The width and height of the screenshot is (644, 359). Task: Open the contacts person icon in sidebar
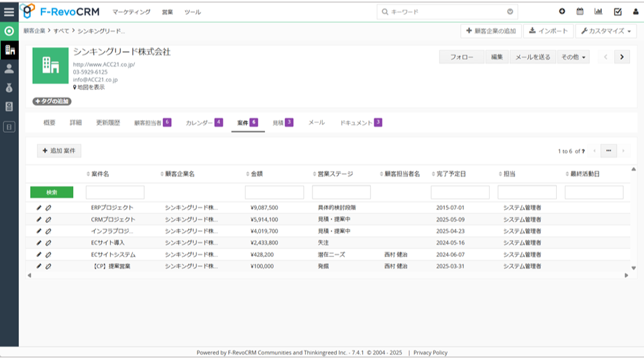(9, 69)
